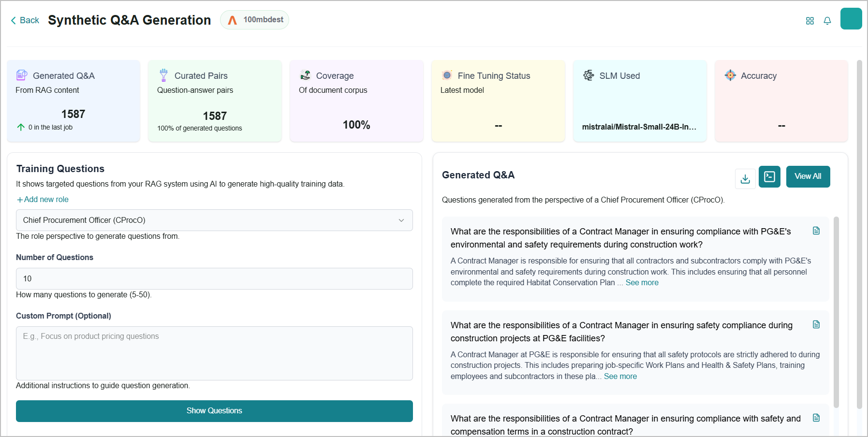
Task: Click the Fine Tuning Status card icon
Action: click(447, 75)
